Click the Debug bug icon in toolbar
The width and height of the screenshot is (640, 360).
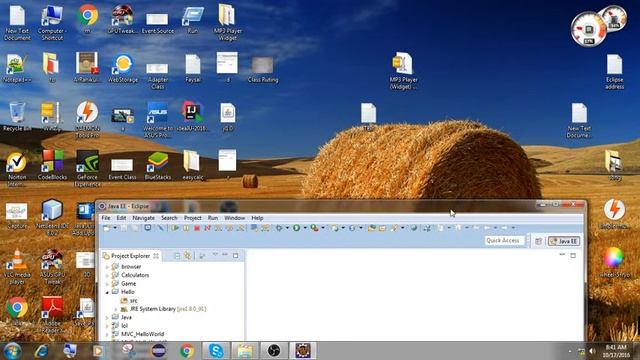click(x=279, y=228)
